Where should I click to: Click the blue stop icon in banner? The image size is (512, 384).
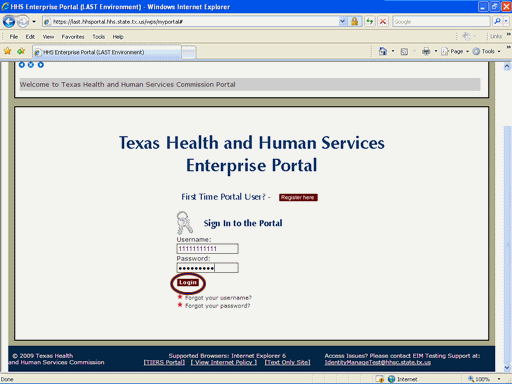(31, 65)
